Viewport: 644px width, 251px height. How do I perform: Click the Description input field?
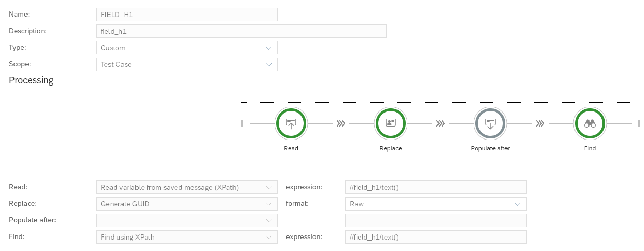click(241, 31)
